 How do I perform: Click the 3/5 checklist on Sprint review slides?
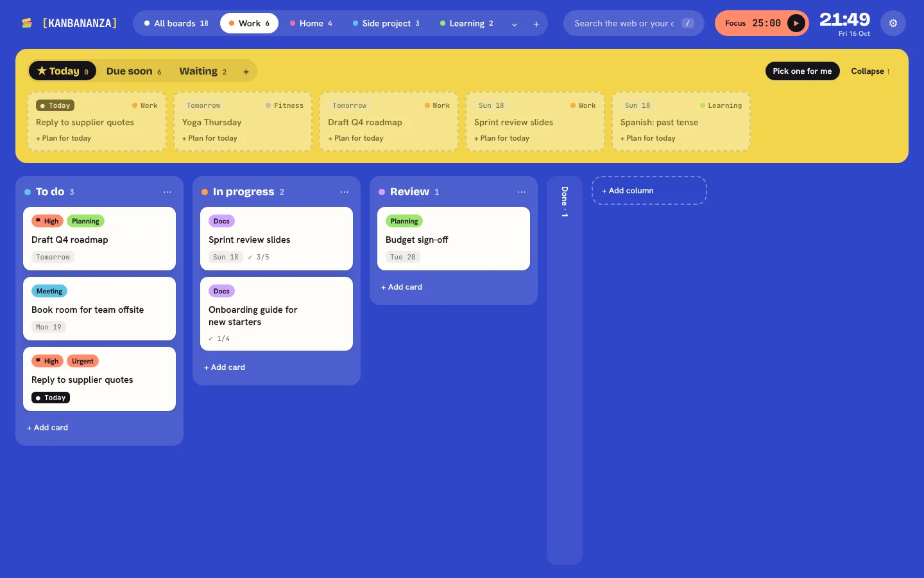tap(259, 257)
